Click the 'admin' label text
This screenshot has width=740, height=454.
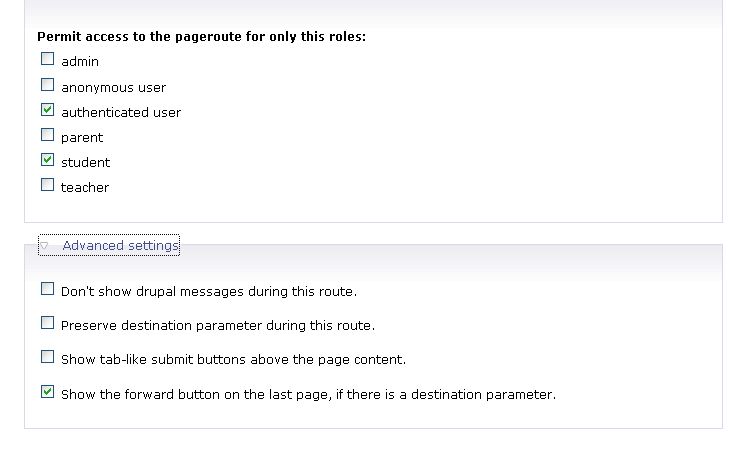tap(80, 61)
